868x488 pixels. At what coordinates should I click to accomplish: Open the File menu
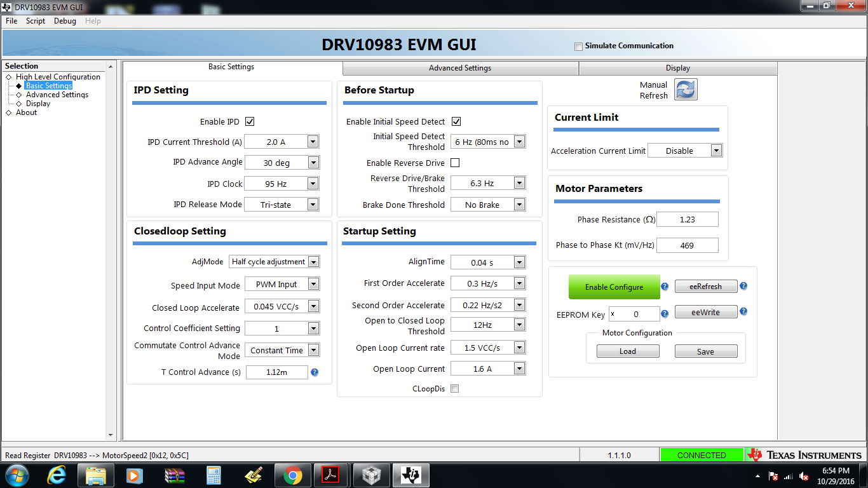coord(11,21)
